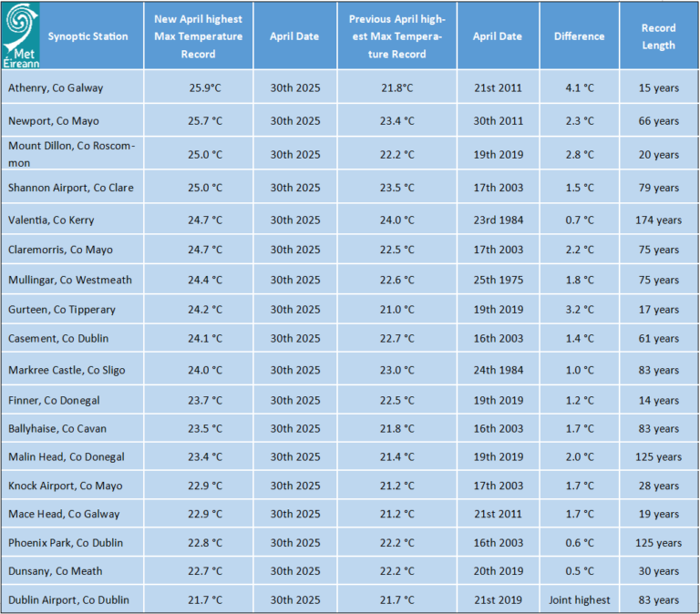Click the Dublin Airport, Co Dublin cell
This screenshot has height=614, width=700.
coord(72,599)
